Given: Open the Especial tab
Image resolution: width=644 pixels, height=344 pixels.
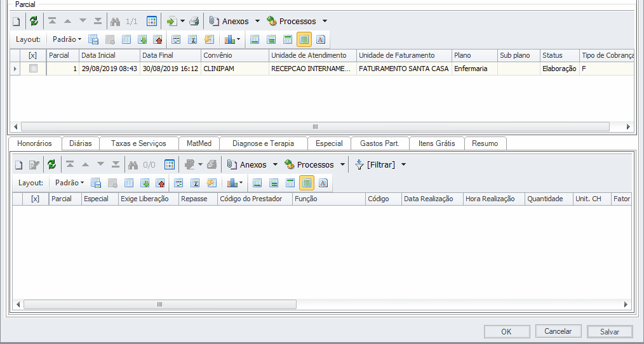Looking at the screenshot, I should (329, 143).
